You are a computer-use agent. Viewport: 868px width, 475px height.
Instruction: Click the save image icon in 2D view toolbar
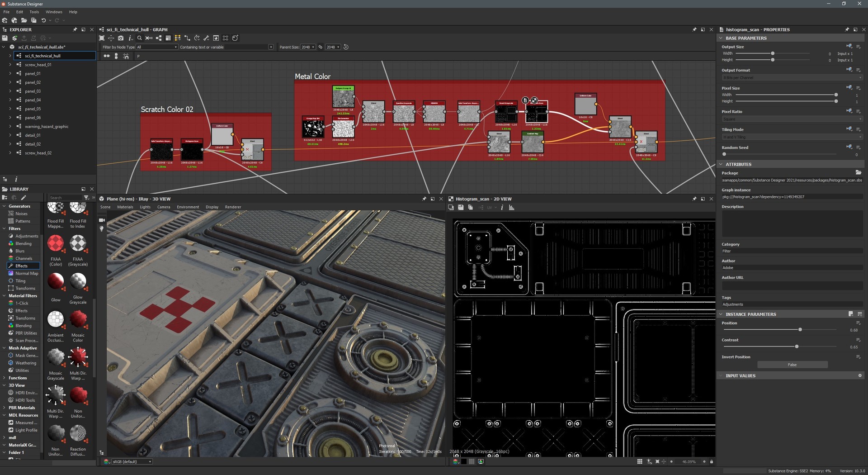461,207
